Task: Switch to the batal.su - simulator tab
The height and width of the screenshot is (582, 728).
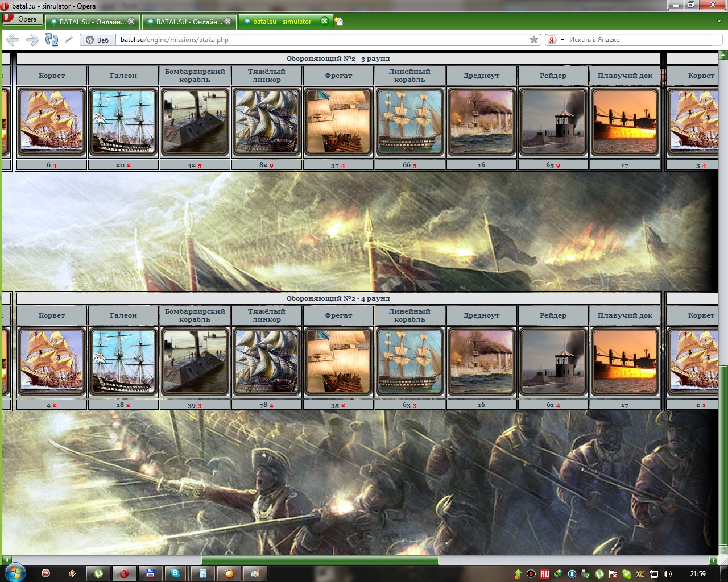Action: click(284, 22)
